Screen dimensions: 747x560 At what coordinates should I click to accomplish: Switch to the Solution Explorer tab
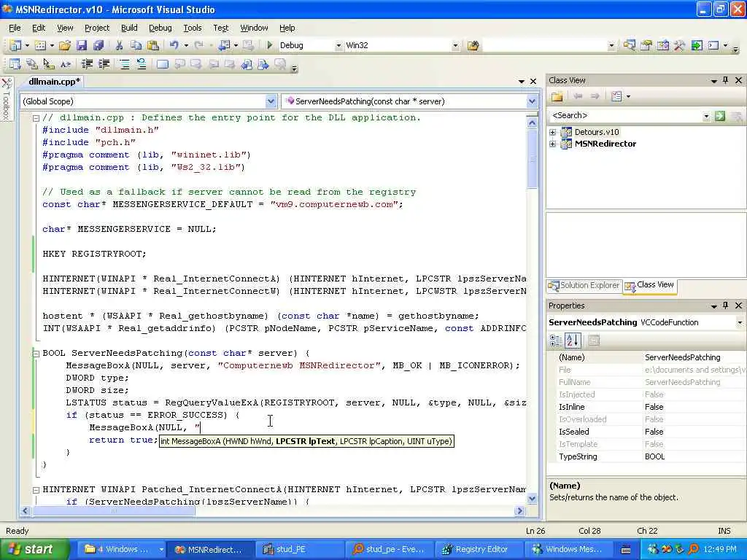pyautogui.click(x=584, y=285)
